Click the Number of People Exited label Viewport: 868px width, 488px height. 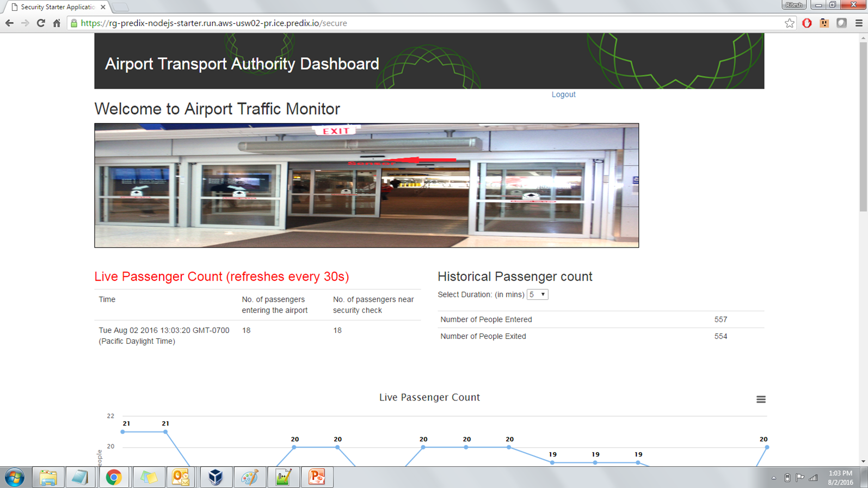483,336
